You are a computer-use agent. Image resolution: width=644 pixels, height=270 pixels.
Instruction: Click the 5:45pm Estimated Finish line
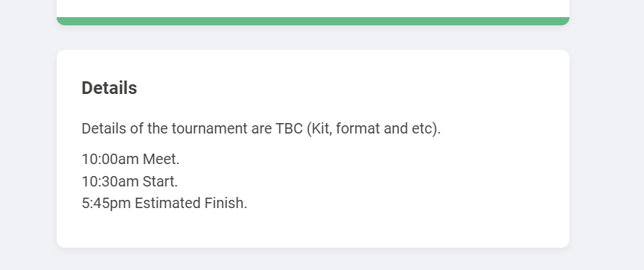pyautogui.click(x=165, y=203)
